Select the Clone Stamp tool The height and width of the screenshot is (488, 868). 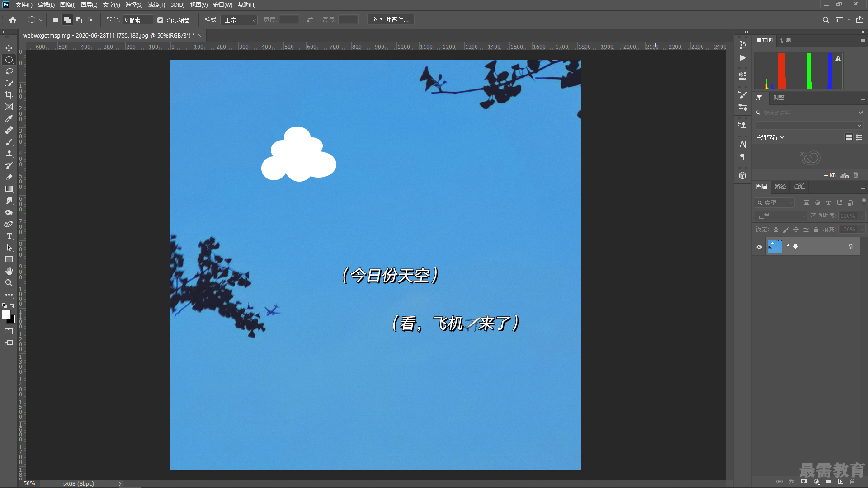point(9,154)
